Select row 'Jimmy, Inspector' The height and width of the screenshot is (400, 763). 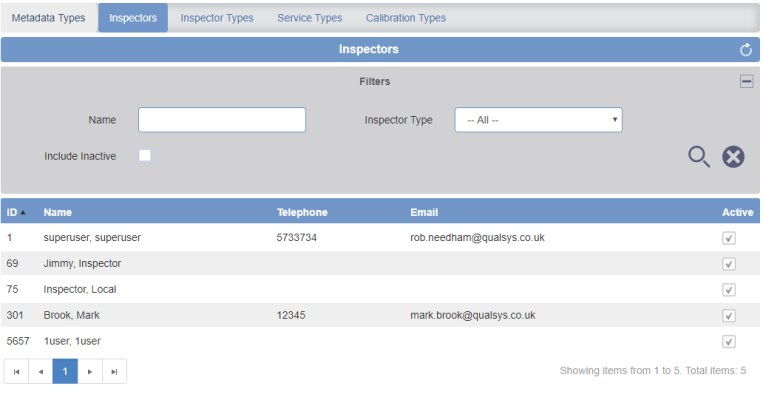pos(380,263)
